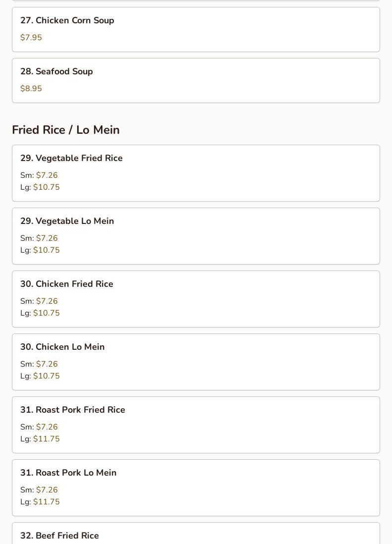Select the Roast Pork Fried Rice title
This screenshot has width=392, height=544.
[73, 410]
